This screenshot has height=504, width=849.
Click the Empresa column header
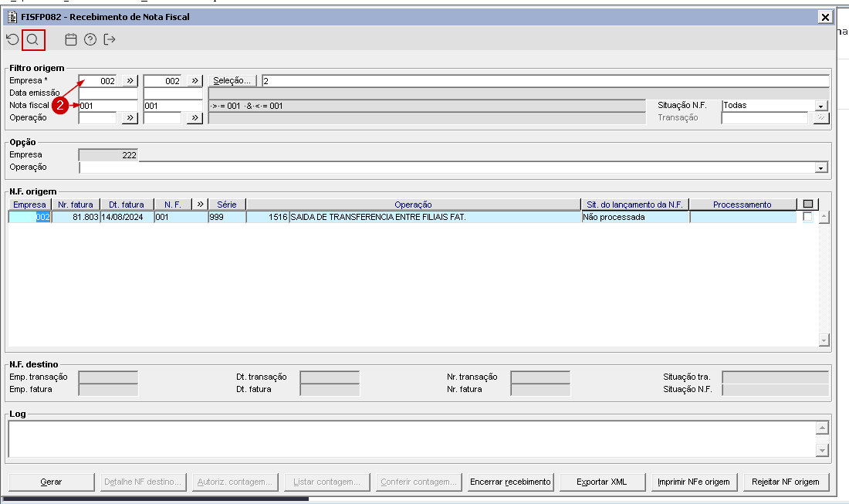(x=30, y=204)
